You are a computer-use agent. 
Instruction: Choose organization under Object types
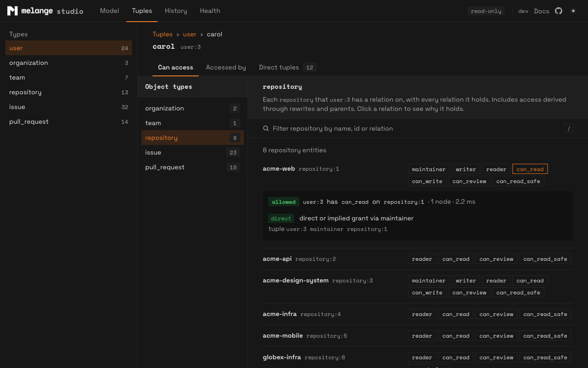(x=192, y=108)
